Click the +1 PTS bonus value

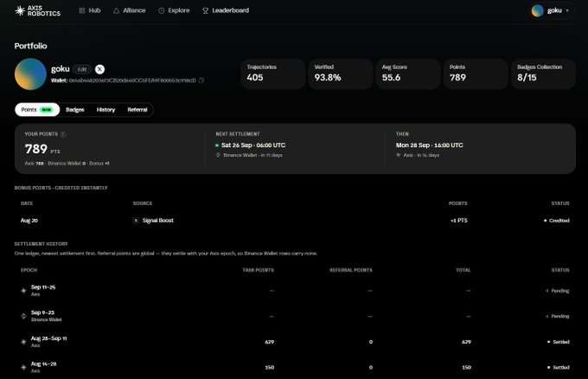pos(459,221)
